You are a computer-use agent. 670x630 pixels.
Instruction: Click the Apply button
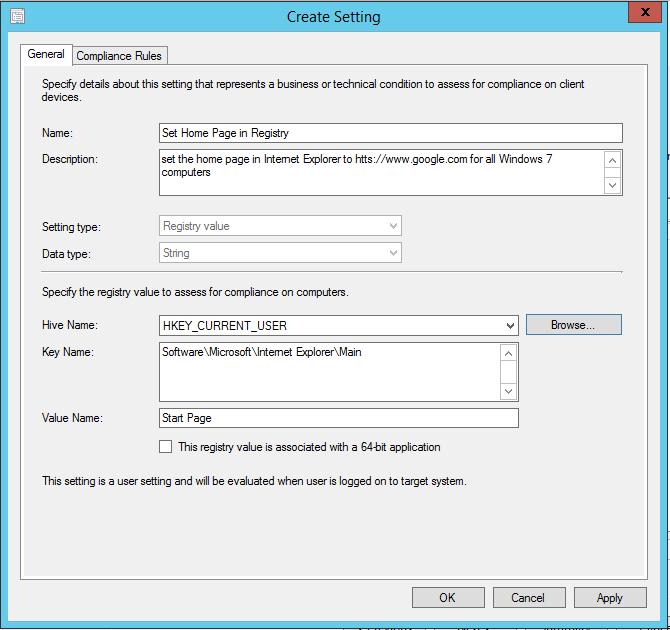[x=610, y=597]
